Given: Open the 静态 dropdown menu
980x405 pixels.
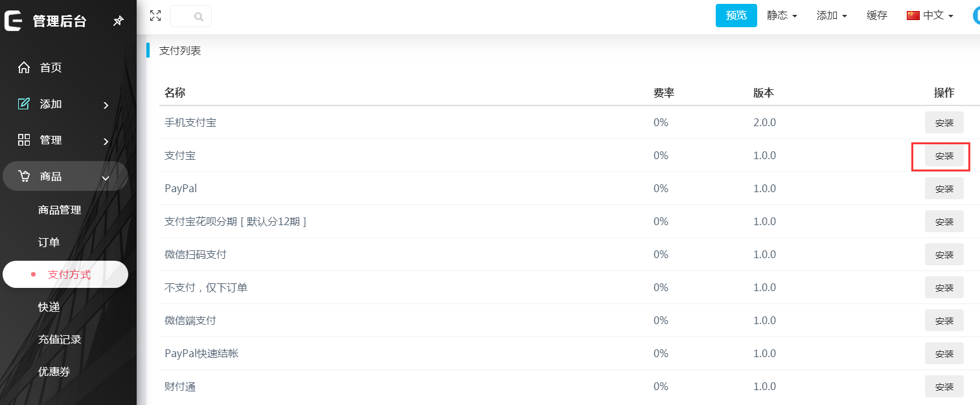Looking at the screenshot, I should pos(781,16).
